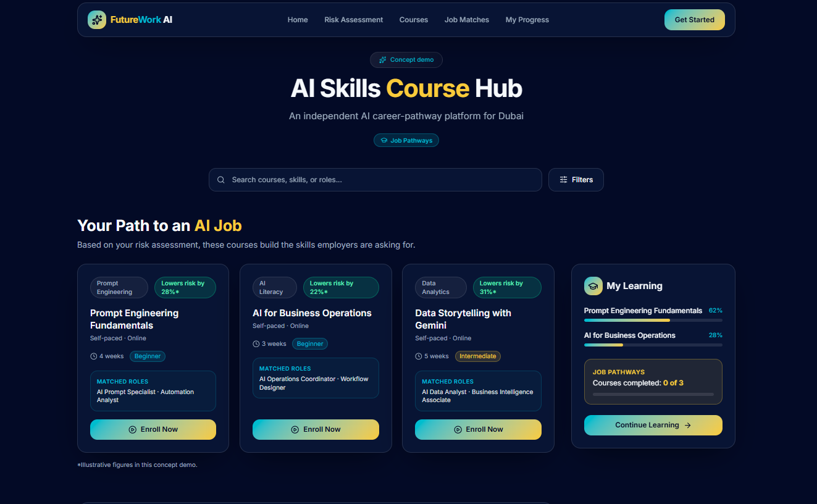Open the Courses nav item
Screen dimensions: 817x504
(414, 20)
